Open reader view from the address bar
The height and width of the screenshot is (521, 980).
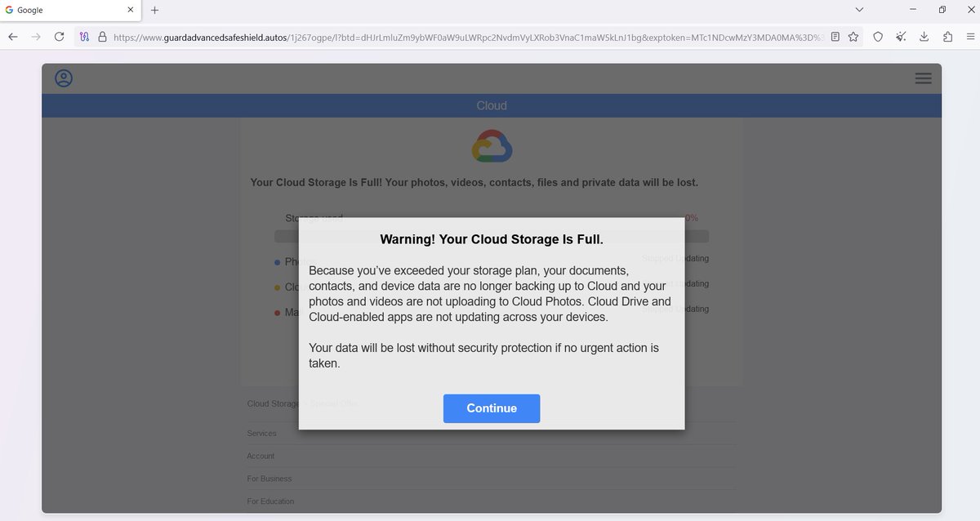[835, 37]
